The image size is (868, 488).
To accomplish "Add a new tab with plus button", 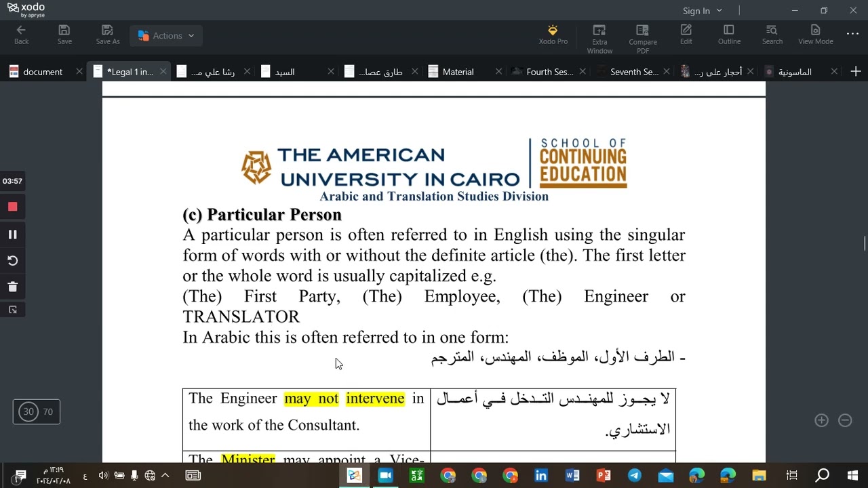I will point(856,71).
